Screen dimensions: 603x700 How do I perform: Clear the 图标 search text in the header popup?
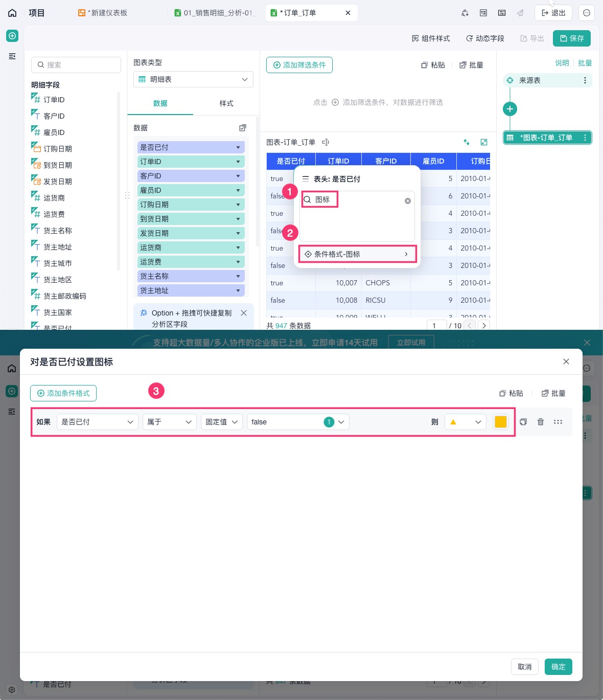pos(408,201)
